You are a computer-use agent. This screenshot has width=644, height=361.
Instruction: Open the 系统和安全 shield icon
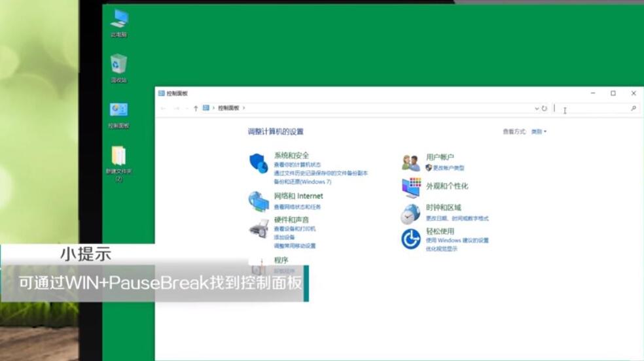coord(258,163)
